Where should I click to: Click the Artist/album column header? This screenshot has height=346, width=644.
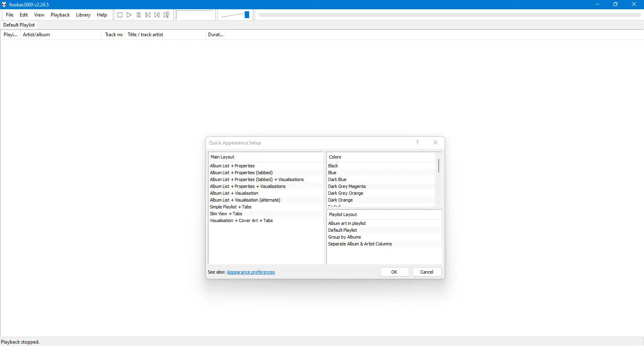click(60, 35)
